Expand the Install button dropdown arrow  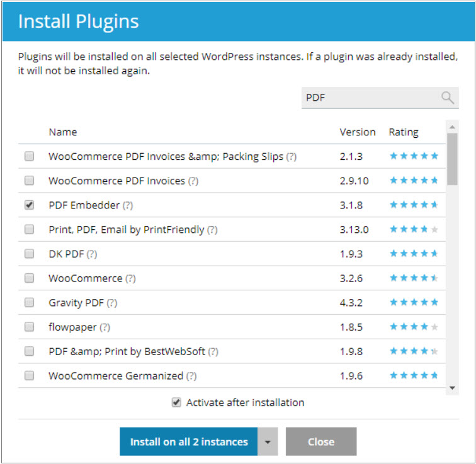click(268, 442)
